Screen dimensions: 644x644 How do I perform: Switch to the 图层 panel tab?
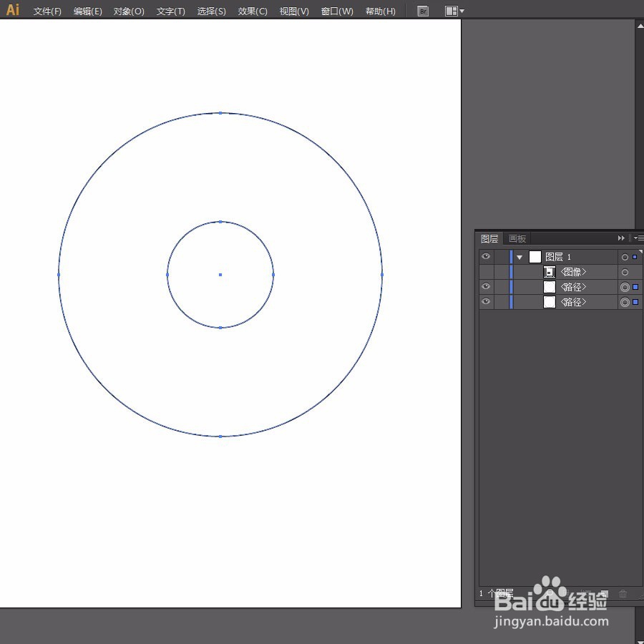(489, 238)
